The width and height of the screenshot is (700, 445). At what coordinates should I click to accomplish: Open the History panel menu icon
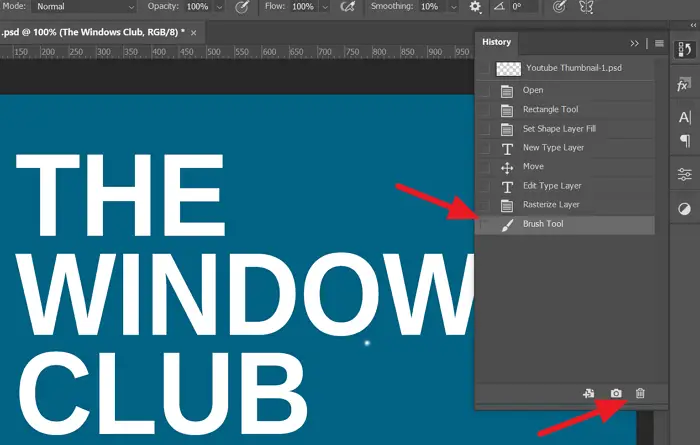pyautogui.click(x=659, y=43)
